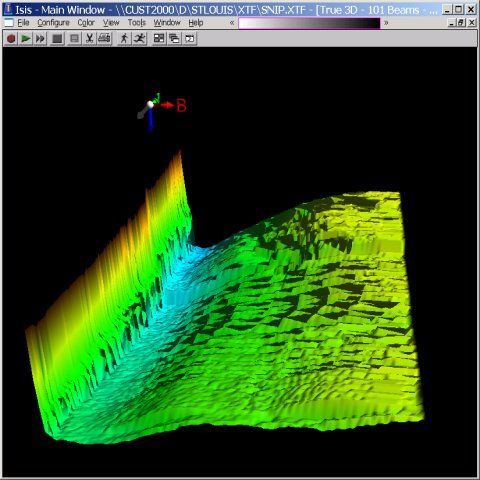Open the Color menu
The width and height of the screenshot is (480, 480).
(86, 23)
